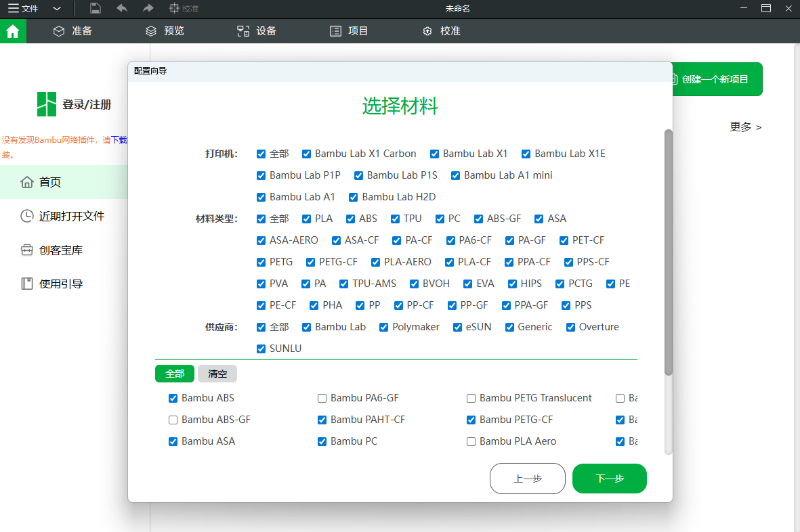
Task: Uncheck the Overture vendor
Action: tap(571, 327)
